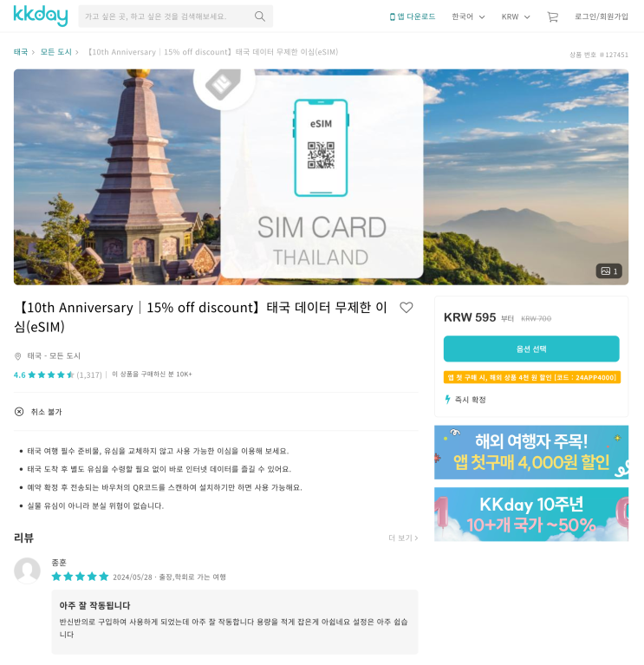Click the location pin icon near 태국 - 모든 도시
Image resolution: width=644 pixels, height=665 pixels.
point(18,356)
